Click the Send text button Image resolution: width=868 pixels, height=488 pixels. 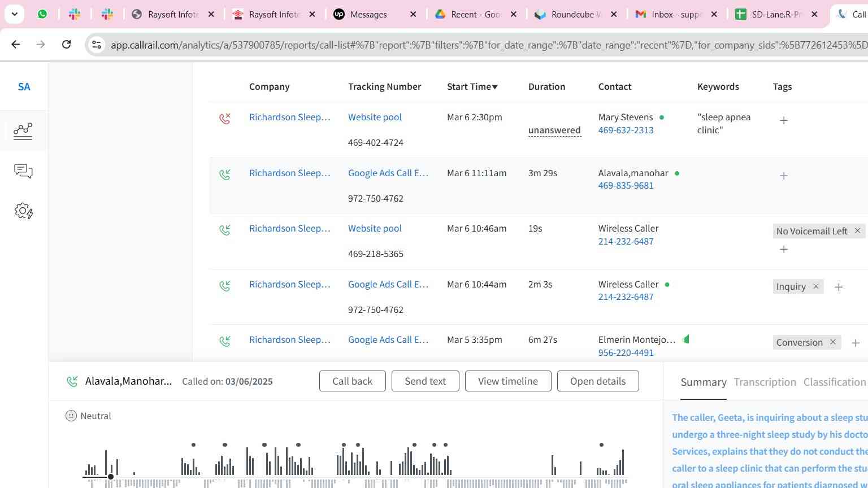[x=426, y=381]
